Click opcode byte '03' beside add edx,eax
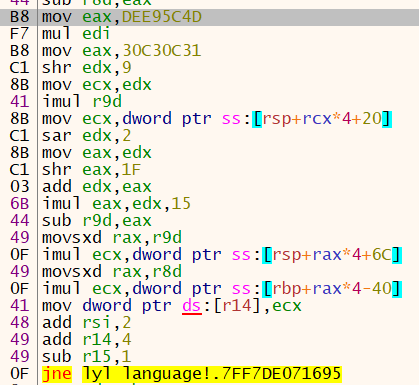Image resolution: width=419 pixels, height=385 pixels. [20, 187]
